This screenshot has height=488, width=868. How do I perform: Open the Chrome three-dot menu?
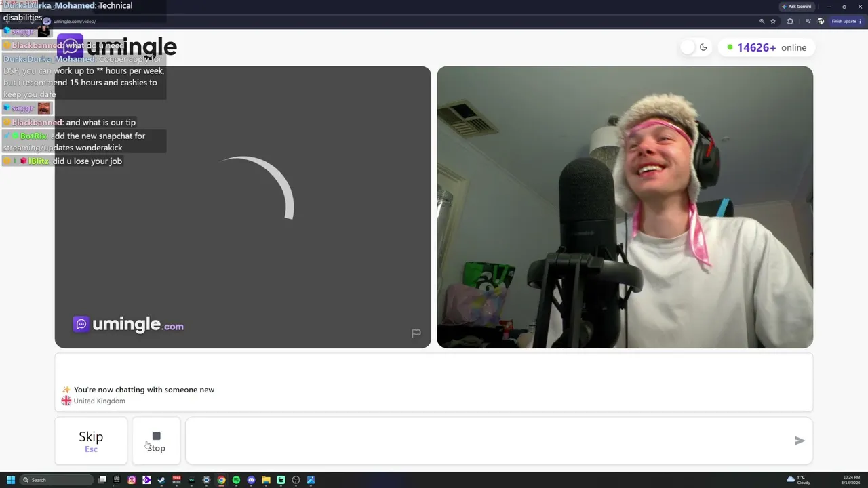click(861, 21)
